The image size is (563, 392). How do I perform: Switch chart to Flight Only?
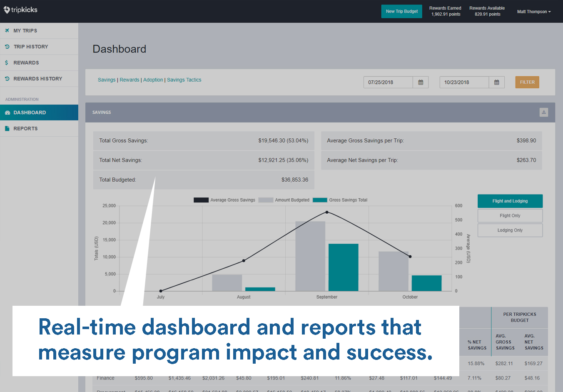pos(510,216)
